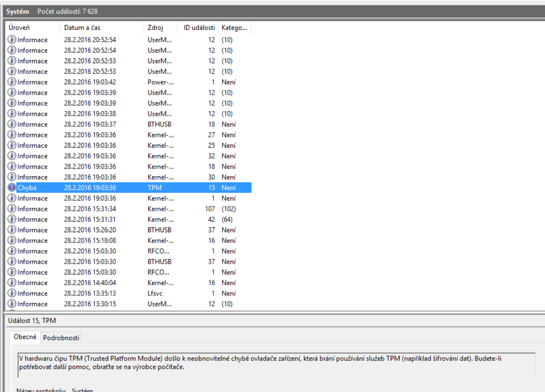545x392 pixels.
Task: Click the 'Power-...' source cell
Action: point(160,82)
